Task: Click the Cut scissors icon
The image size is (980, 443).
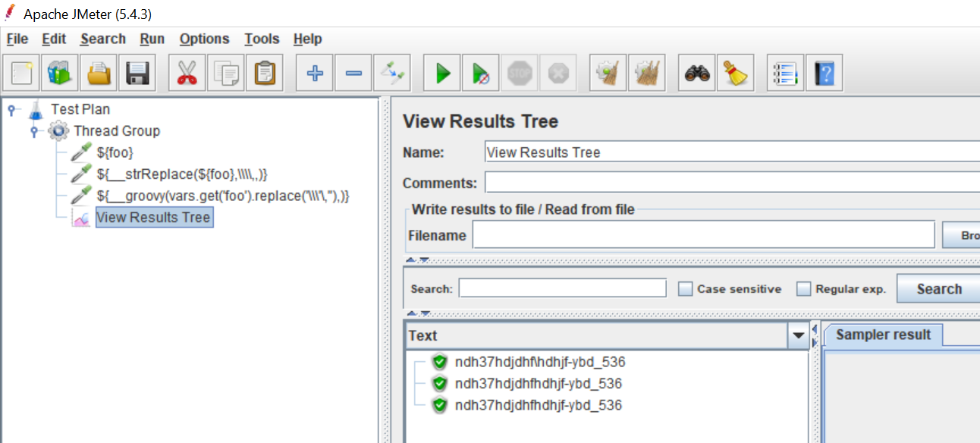Action: pyautogui.click(x=187, y=74)
